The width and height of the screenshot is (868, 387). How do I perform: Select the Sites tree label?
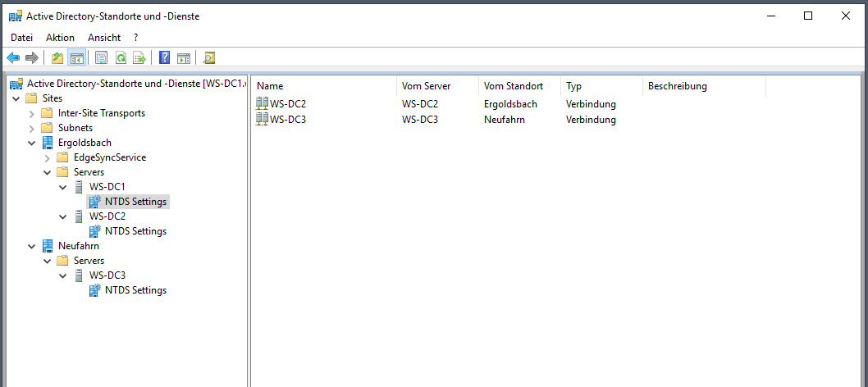[53, 98]
